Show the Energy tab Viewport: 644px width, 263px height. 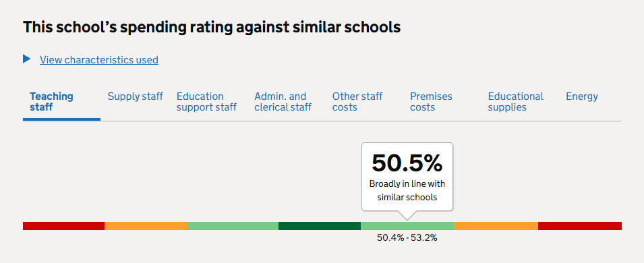[582, 96]
